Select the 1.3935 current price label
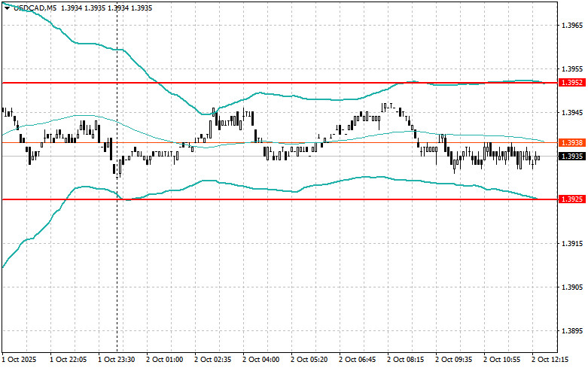The height and width of the screenshot is (368, 588). click(572, 157)
